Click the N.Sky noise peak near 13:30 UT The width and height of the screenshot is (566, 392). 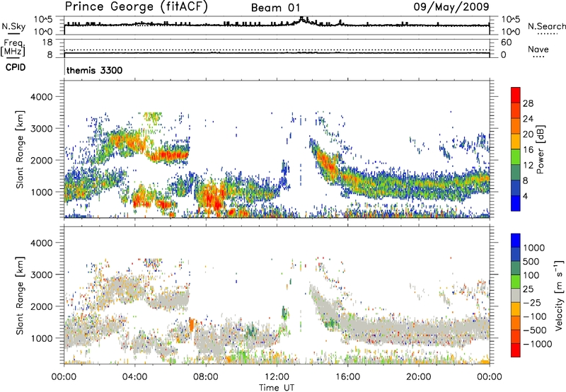[x=303, y=20]
